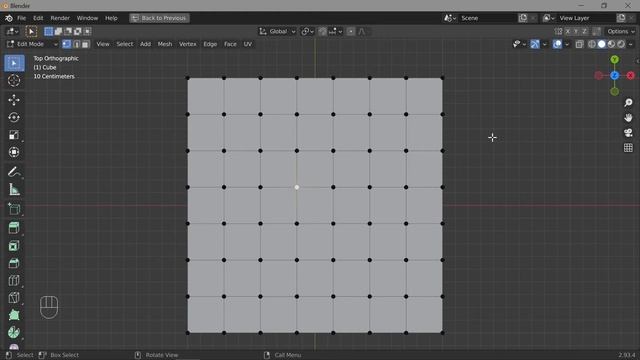Screen dimensions: 640x360
Task: Select the Inset Faces tool
Action: pos(14,246)
